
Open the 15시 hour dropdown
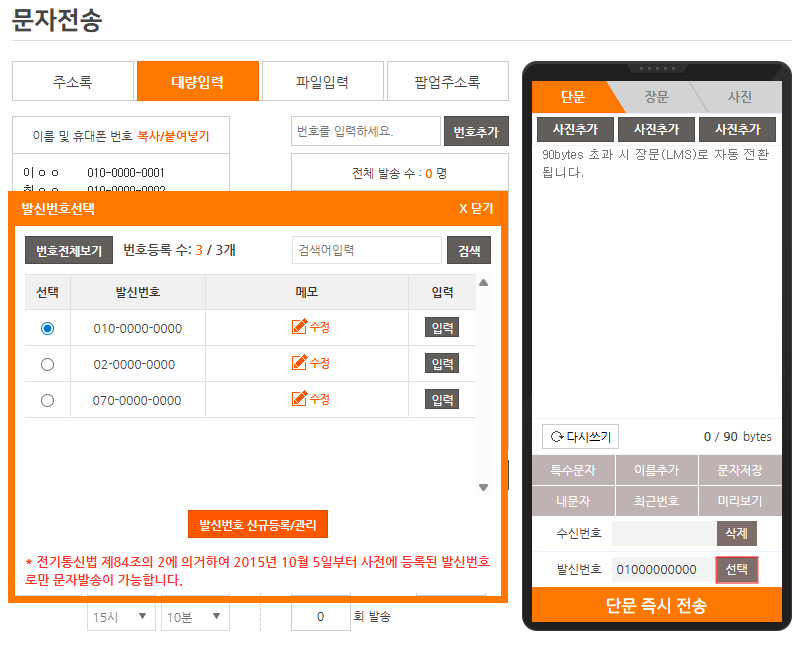120,617
